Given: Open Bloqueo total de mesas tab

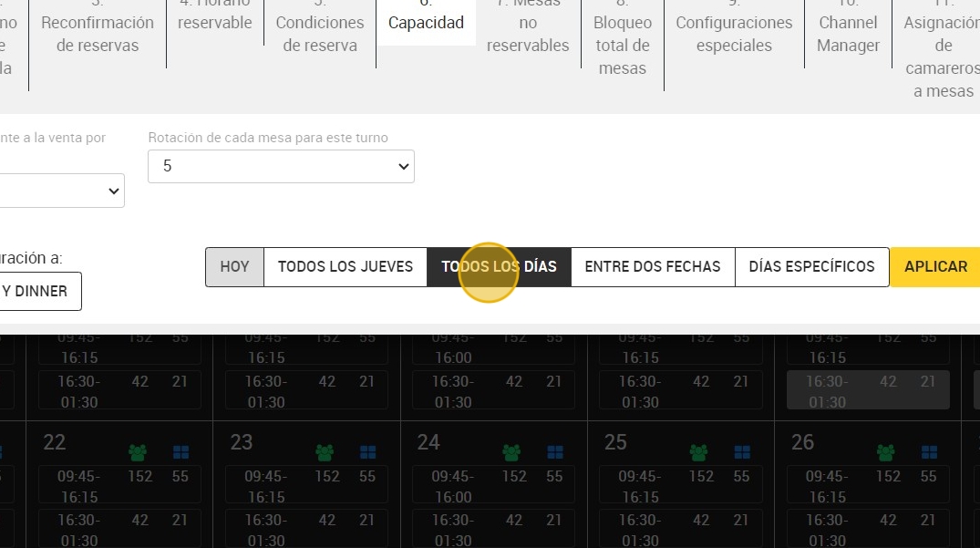Looking at the screenshot, I should coord(623,45).
